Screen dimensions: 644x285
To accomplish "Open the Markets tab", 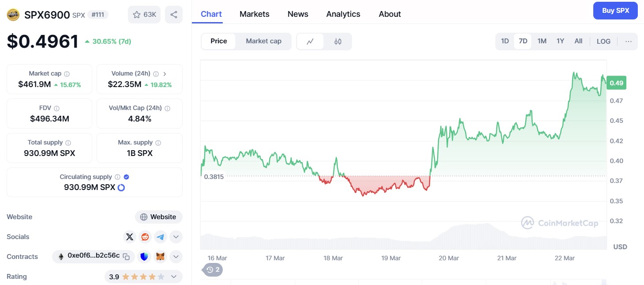I will [x=255, y=14].
